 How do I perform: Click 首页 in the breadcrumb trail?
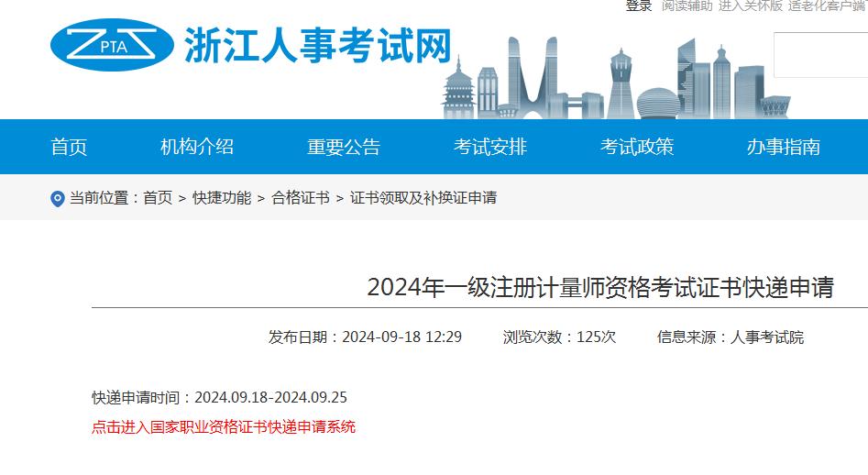pyautogui.click(x=158, y=198)
